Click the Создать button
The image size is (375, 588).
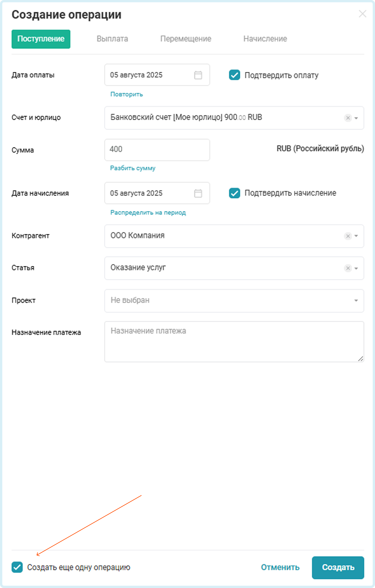click(x=338, y=568)
